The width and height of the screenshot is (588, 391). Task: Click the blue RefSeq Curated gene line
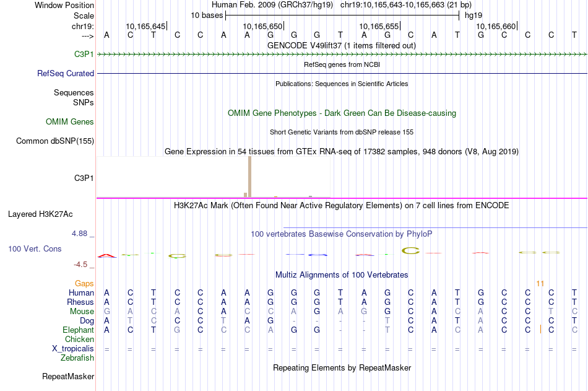(342, 73)
